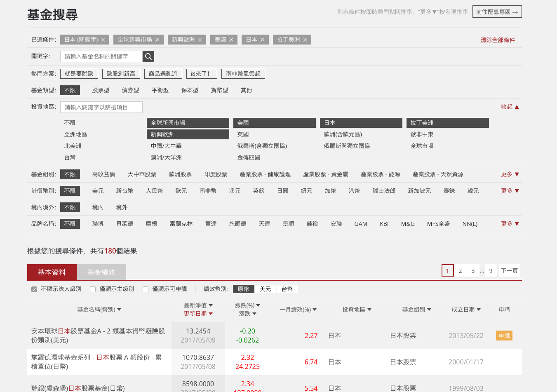Sort by 成立日期 column header
557x392 pixels.
point(466,310)
